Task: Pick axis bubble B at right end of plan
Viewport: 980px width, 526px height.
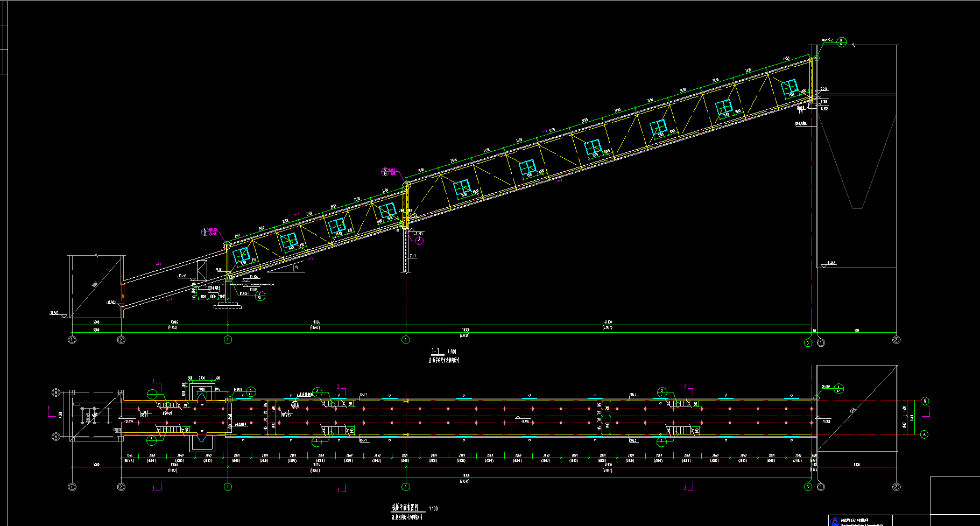Action: tap(925, 401)
